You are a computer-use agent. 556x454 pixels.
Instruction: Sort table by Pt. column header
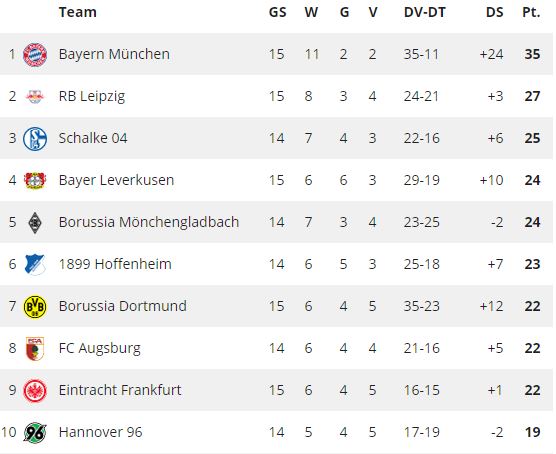click(531, 12)
